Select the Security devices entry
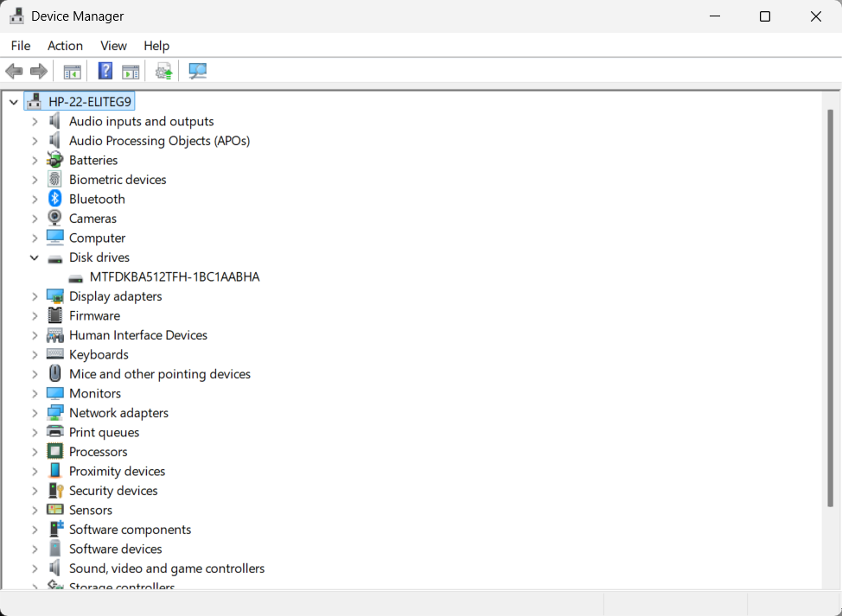The height and width of the screenshot is (616, 842). coord(113,491)
